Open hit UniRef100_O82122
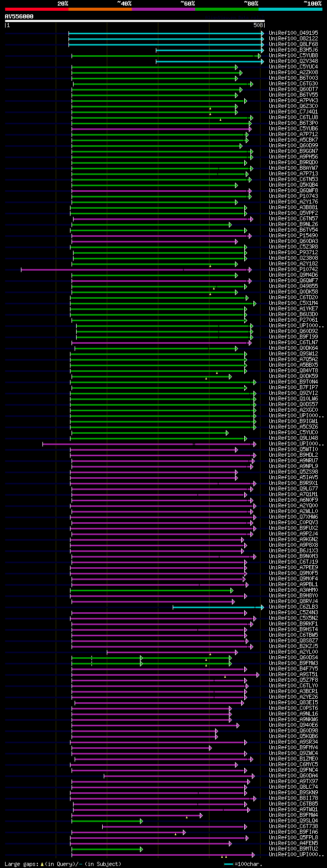 tap(293, 39)
